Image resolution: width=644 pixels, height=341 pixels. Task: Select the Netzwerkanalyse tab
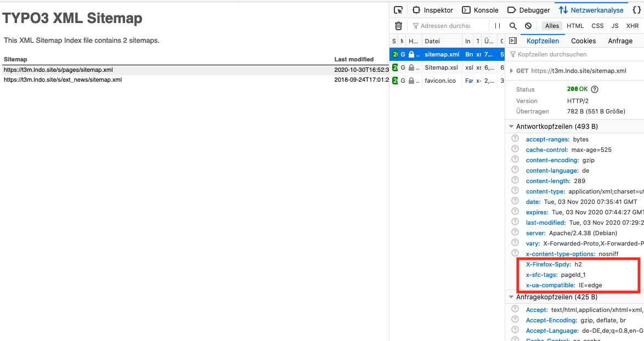pos(591,10)
